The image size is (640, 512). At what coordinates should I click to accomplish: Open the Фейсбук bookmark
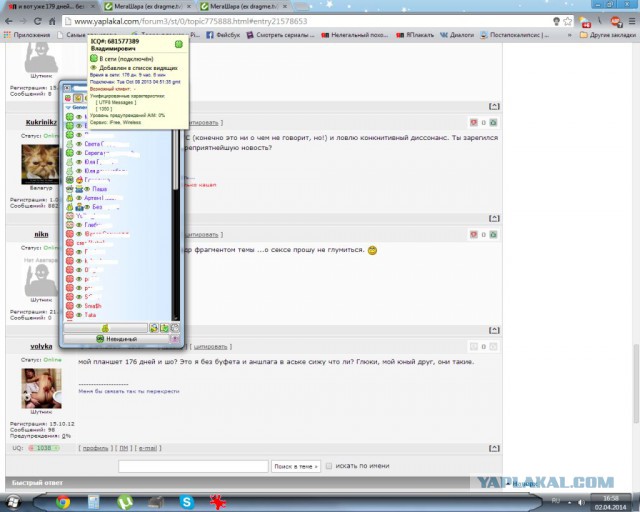click(223, 35)
